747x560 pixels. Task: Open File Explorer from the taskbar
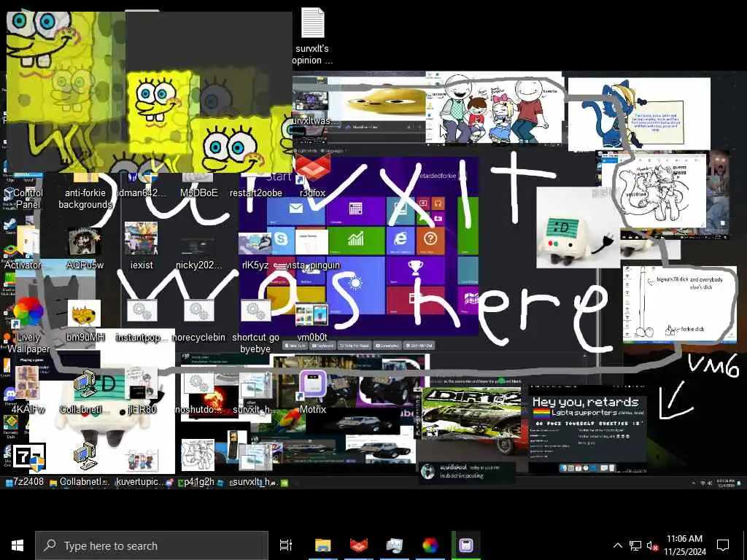click(x=322, y=545)
